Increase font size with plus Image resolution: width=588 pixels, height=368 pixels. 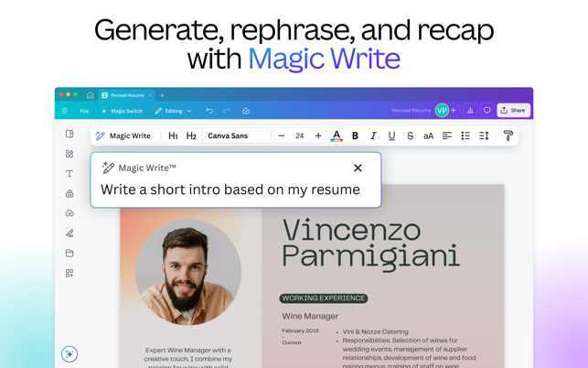point(318,135)
